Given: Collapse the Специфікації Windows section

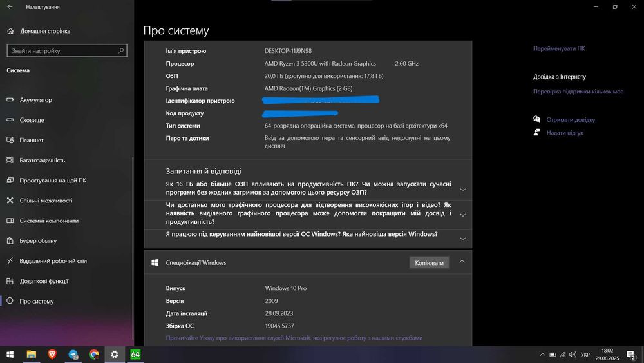Looking at the screenshot, I should 462,262.
